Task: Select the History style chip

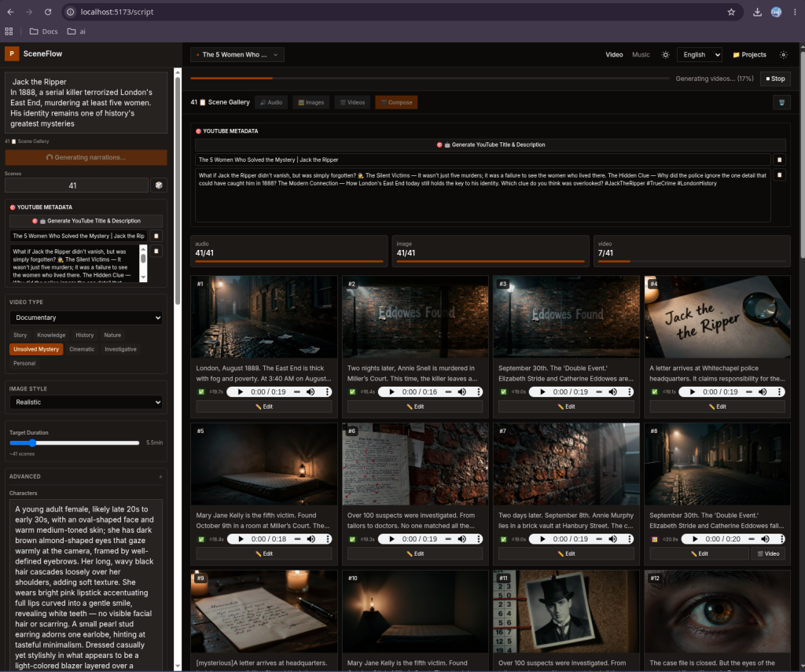Action: tap(85, 336)
